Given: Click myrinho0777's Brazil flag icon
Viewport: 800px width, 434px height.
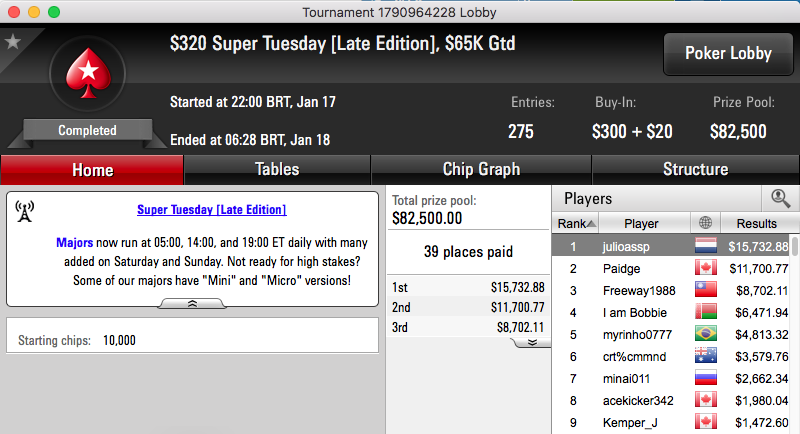Looking at the screenshot, I should click(x=706, y=334).
